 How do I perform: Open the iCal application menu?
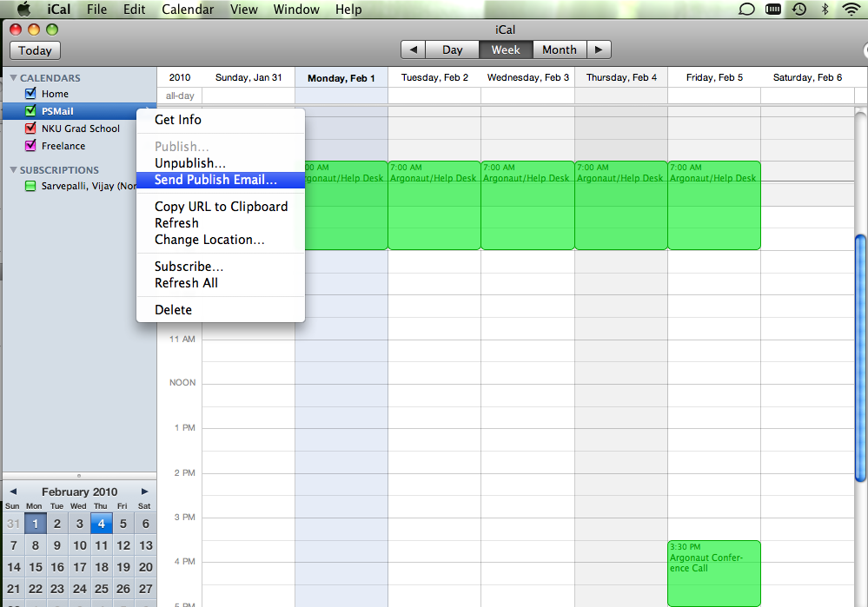59,10
